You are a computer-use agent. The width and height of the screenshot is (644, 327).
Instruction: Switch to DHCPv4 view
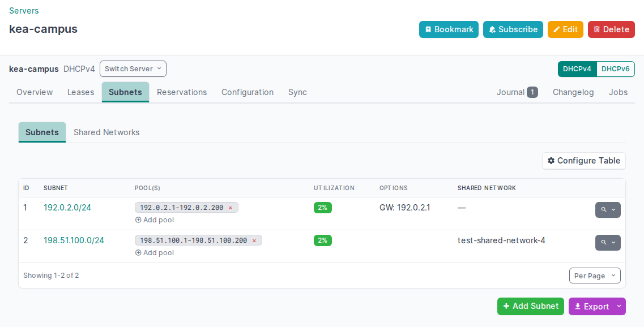[577, 69]
